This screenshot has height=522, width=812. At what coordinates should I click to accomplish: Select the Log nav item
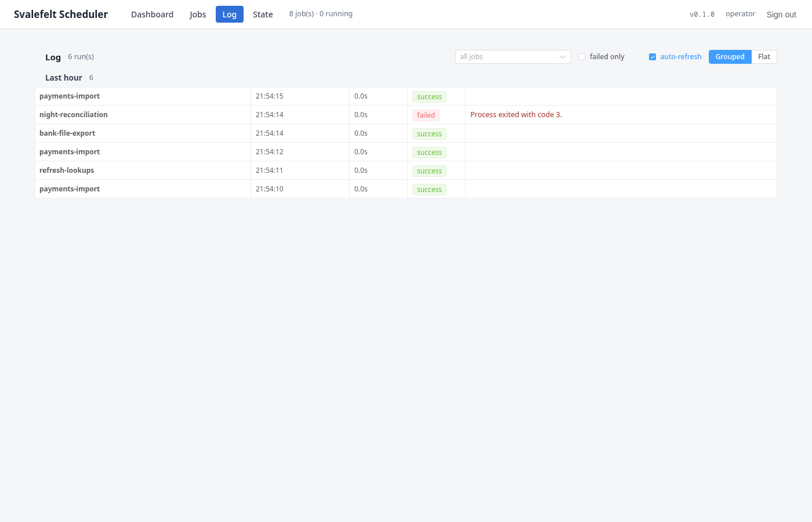[x=230, y=14]
